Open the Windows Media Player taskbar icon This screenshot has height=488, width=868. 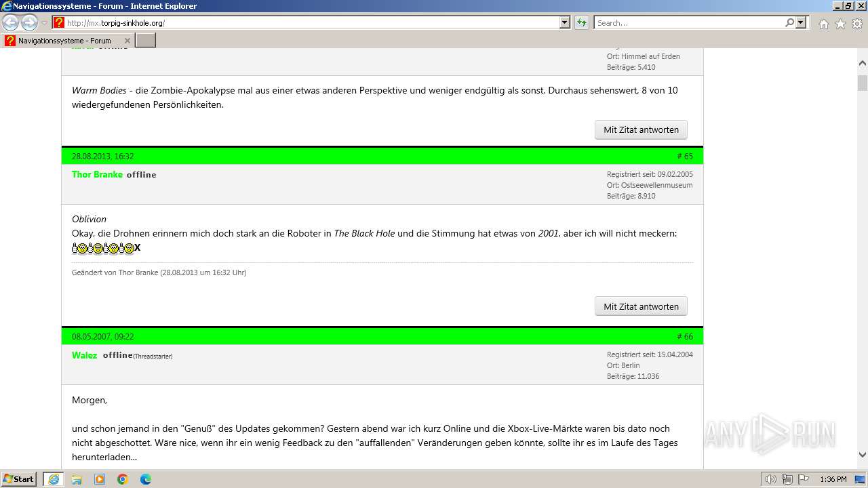tap(100, 479)
